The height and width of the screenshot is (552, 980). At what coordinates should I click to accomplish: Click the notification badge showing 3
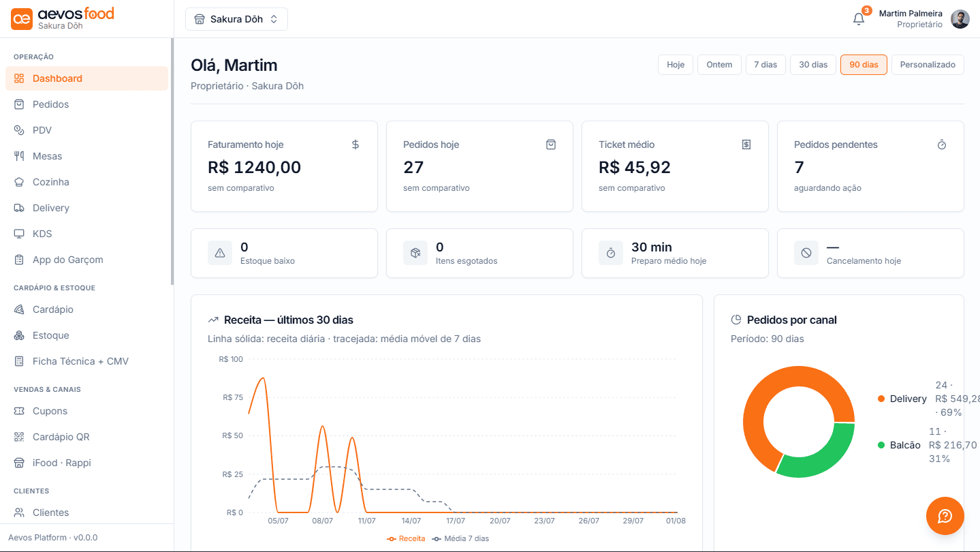(866, 10)
